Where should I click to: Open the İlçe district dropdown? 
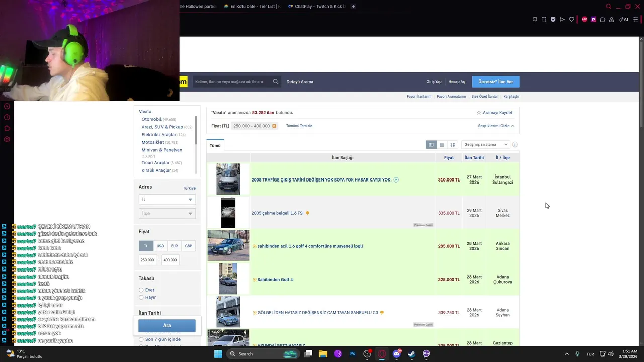tap(167, 214)
